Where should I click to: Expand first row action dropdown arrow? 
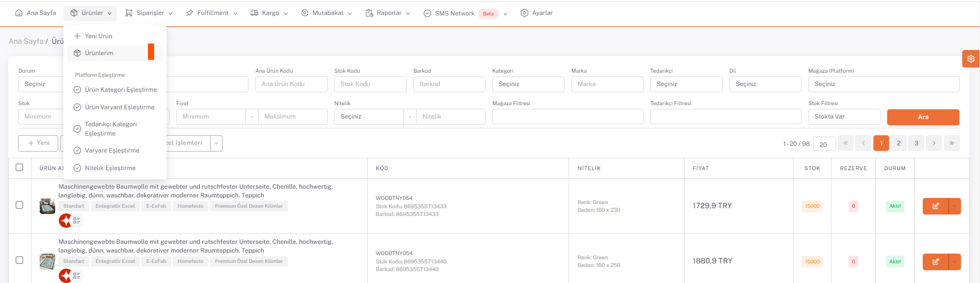coord(955,206)
